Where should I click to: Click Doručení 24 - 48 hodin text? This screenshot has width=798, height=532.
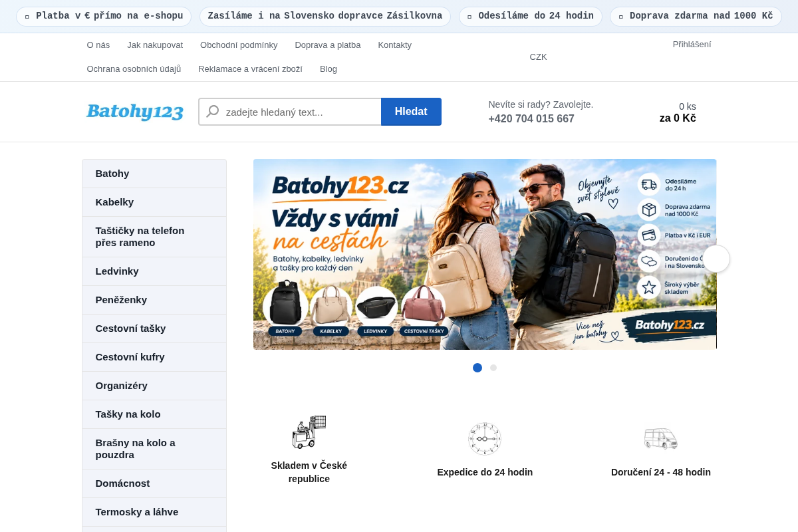click(x=661, y=472)
